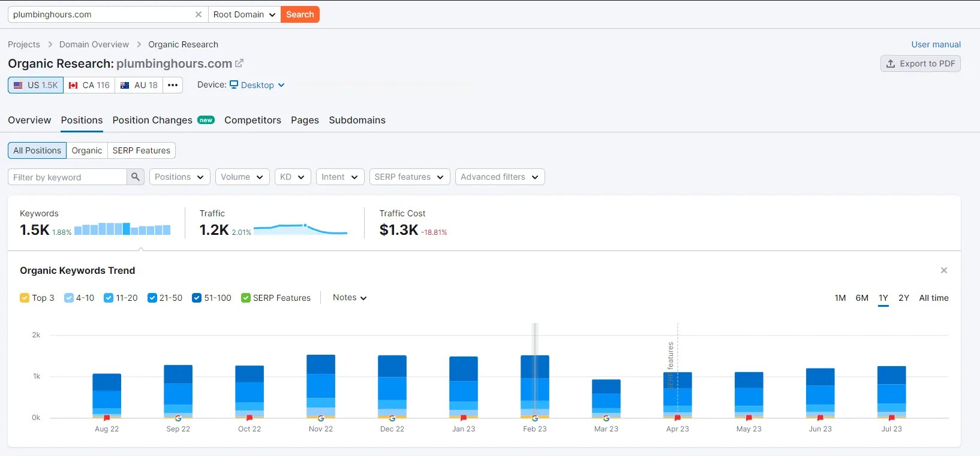Select the US 1.5K database

[35, 85]
